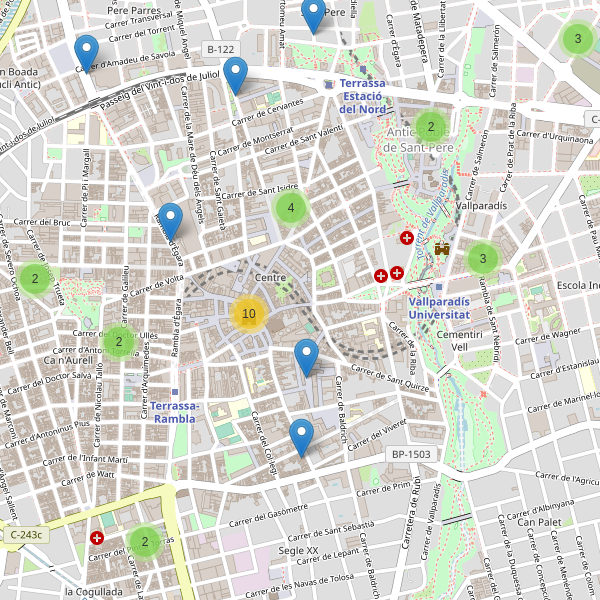Click the BP-1503 road shield
600x600 pixels.
411,454
